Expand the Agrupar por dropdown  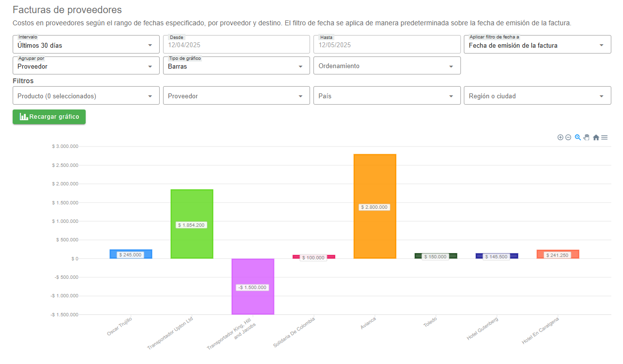pyautogui.click(x=86, y=66)
